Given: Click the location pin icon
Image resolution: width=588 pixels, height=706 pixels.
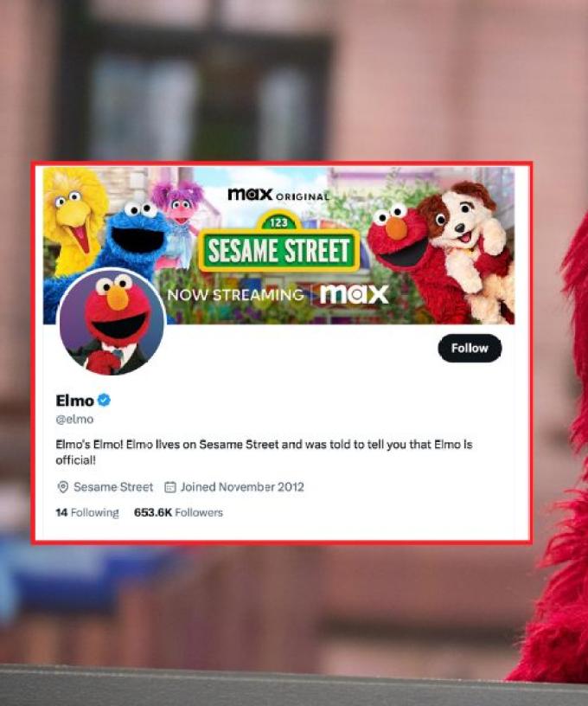Looking at the screenshot, I should pyautogui.click(x=63, y=487).
